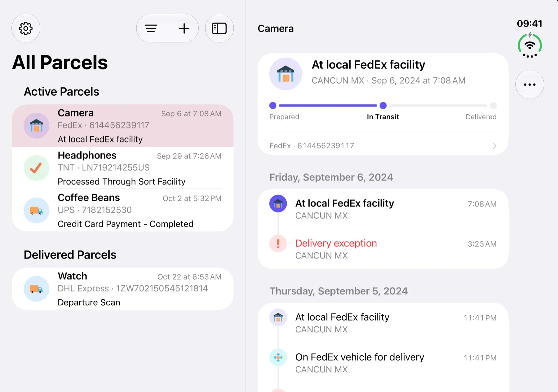Click 'On FedEx vehicle for delivery' event

point(360,357)
